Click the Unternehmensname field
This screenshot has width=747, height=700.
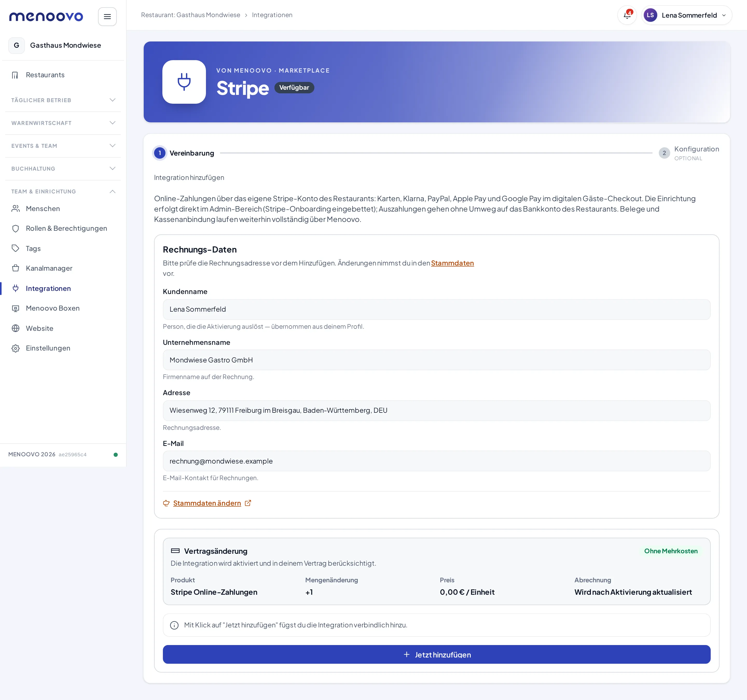click(437, 360)
